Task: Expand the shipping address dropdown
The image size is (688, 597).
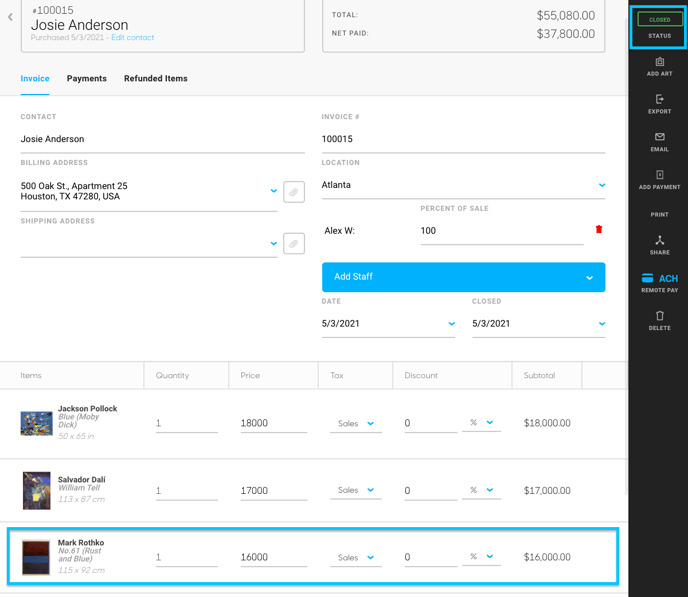Action: 274,243
